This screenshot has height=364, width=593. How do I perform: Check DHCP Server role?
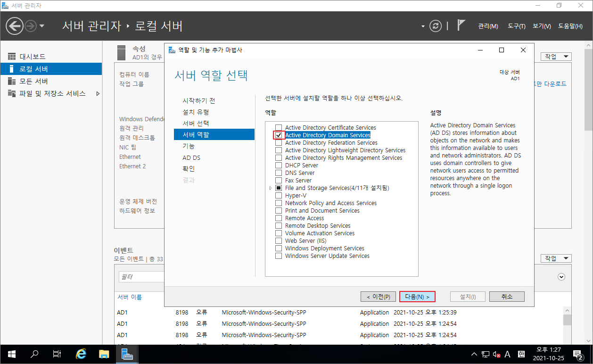tap(279, 165)
